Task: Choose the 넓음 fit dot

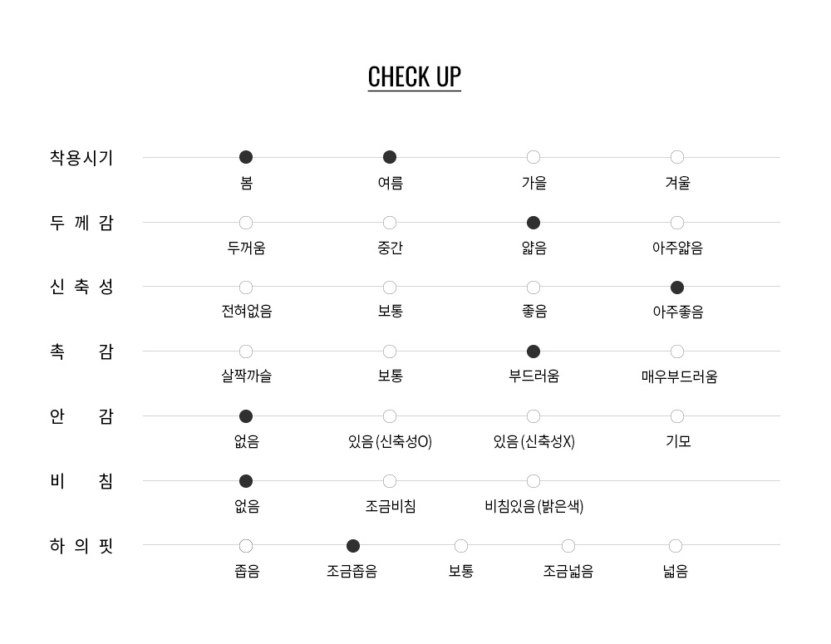Action: (675, 545)
